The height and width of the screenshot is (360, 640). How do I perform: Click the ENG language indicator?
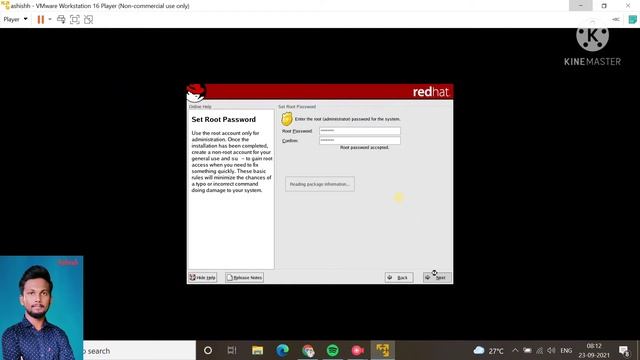pyautogui.click(x=566, y=351)
